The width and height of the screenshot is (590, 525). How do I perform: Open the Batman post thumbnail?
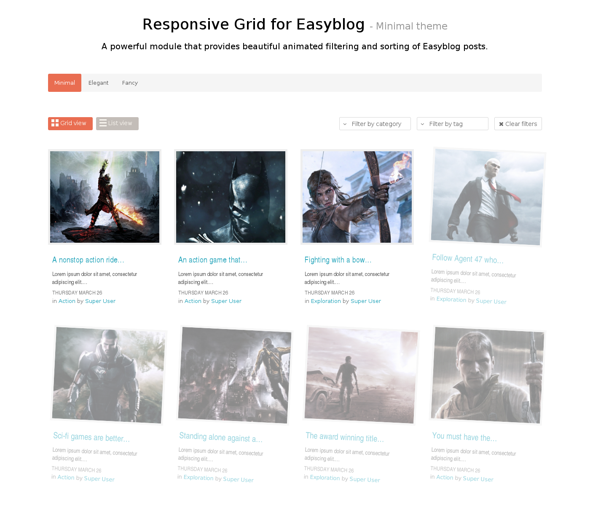231,197
